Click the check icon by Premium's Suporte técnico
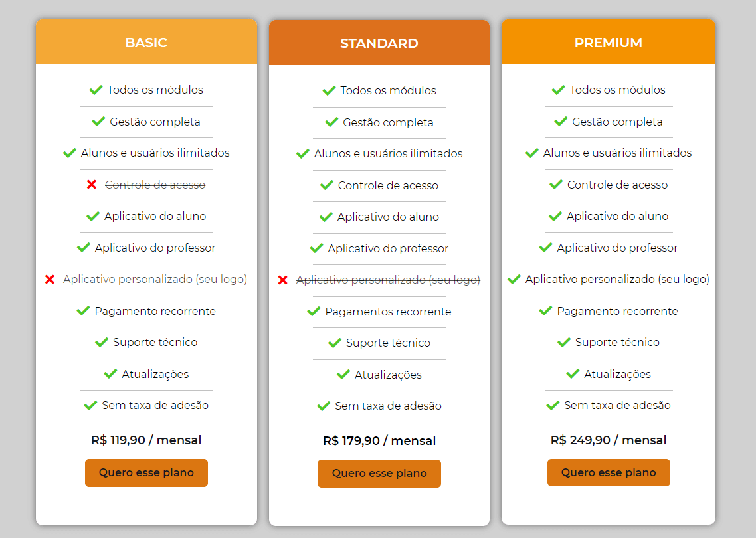 [563, 343]
